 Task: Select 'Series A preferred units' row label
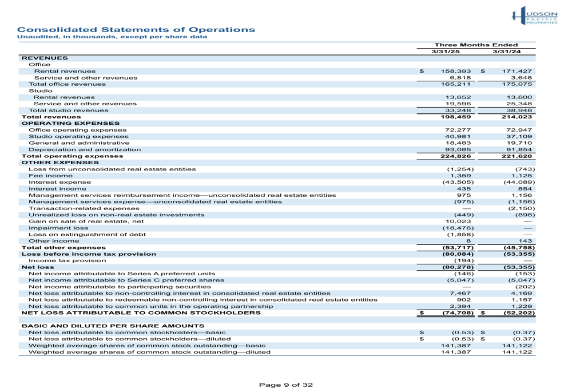point(122,274)
